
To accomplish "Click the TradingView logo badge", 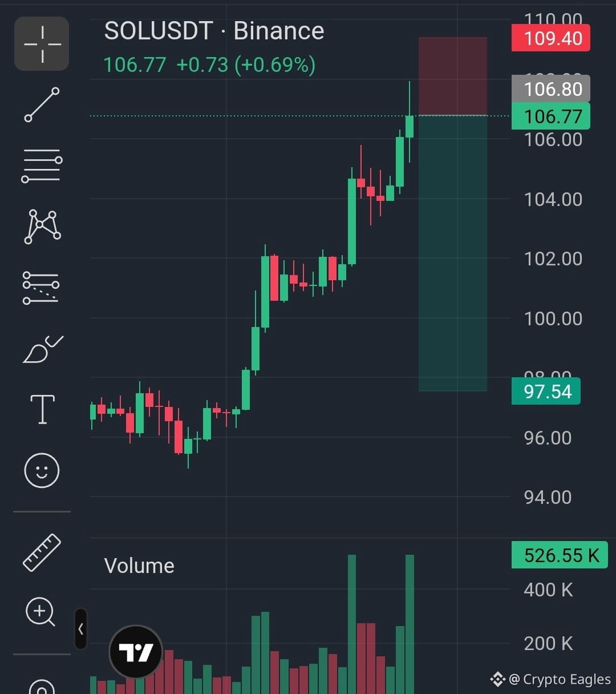I will (x=136, y=652).
